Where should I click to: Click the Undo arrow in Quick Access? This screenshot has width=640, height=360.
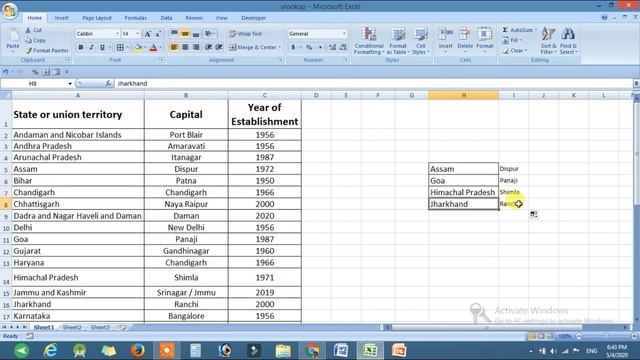click(x=5, y=72)
